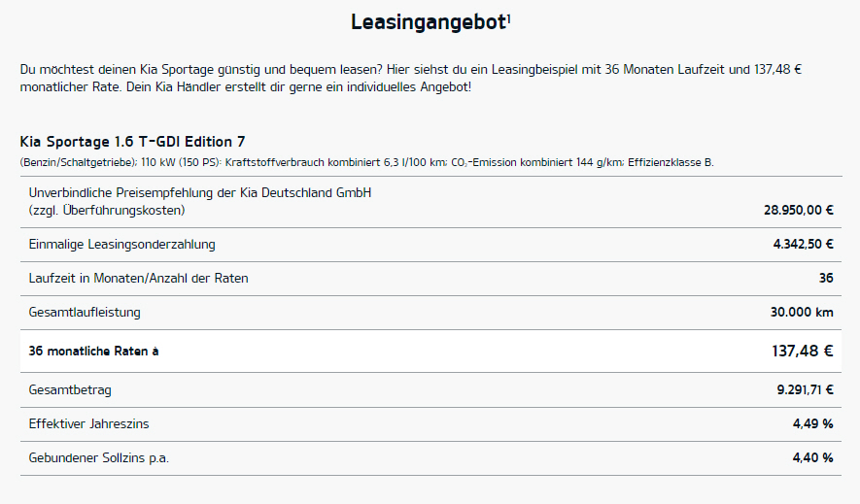The width and height of the screenshot is (860, 504).
Task: Click the 4,40 % borrowing rate value
Action: 812,458
